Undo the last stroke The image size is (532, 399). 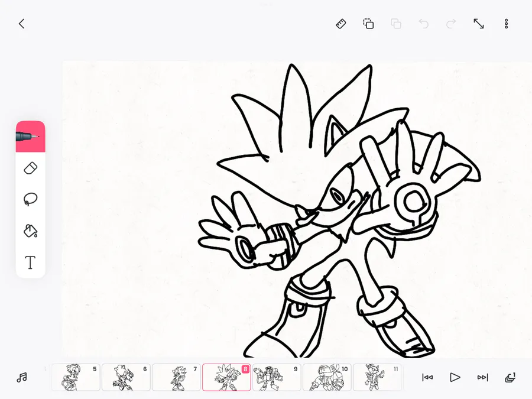click(423, 24)
